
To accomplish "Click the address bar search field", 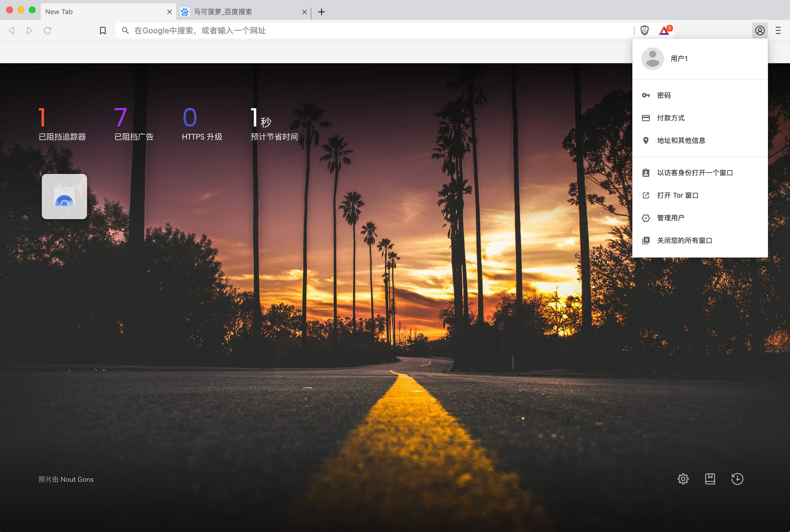I will click(x=374, y=30).
